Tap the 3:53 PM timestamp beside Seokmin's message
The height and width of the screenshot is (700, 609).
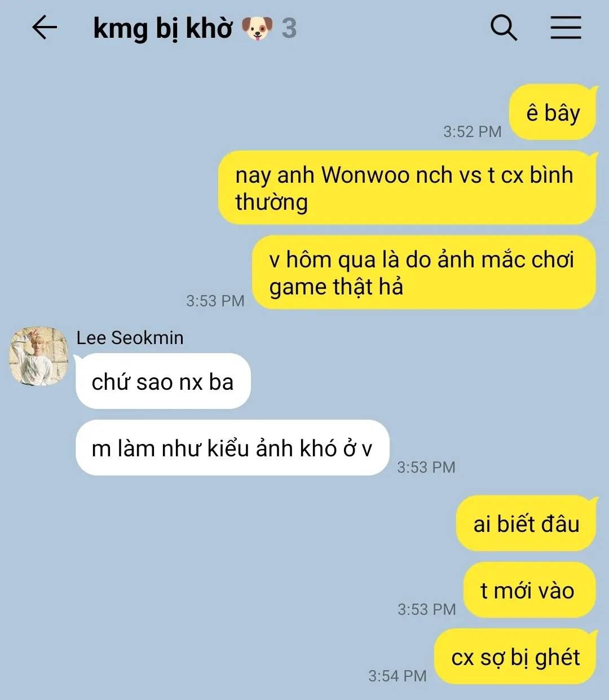[x=426, y=467]
